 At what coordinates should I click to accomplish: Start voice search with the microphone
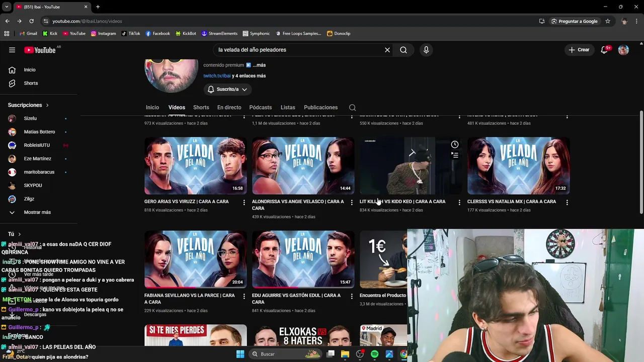[x=426, y=50]
